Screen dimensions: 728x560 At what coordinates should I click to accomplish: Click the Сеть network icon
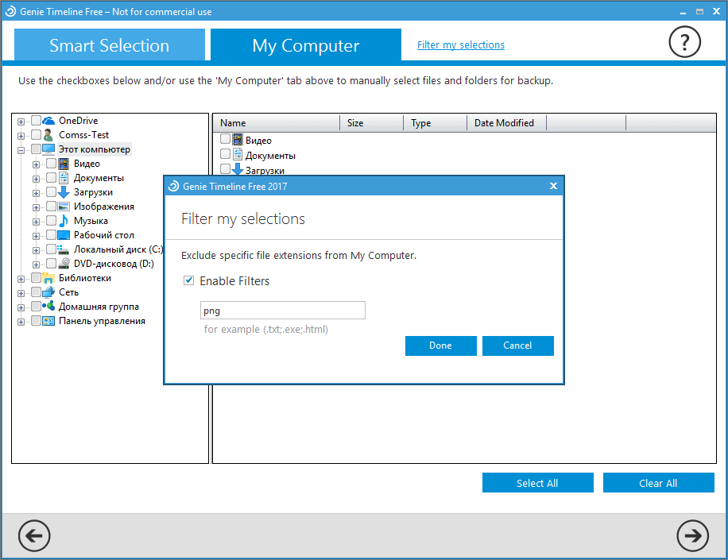click(x=48, y=292)
